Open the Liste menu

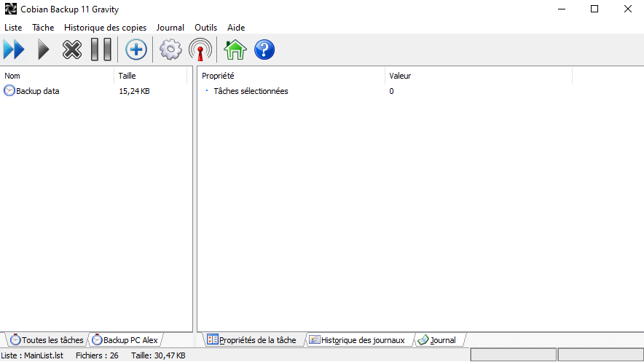13,28
